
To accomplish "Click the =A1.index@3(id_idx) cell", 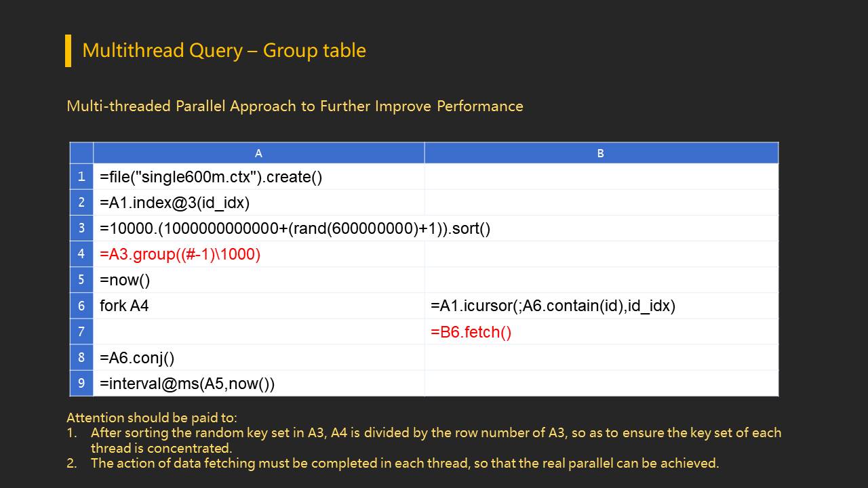I will pos(174,203).
